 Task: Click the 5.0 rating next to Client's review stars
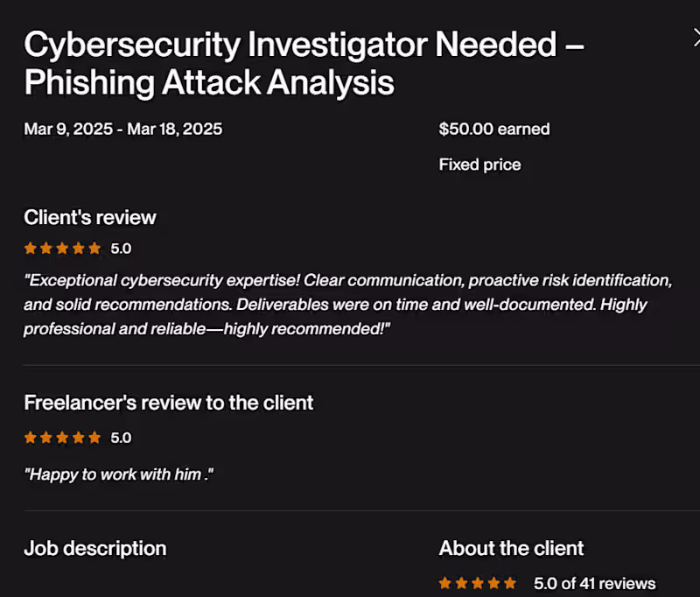[122, 248]
